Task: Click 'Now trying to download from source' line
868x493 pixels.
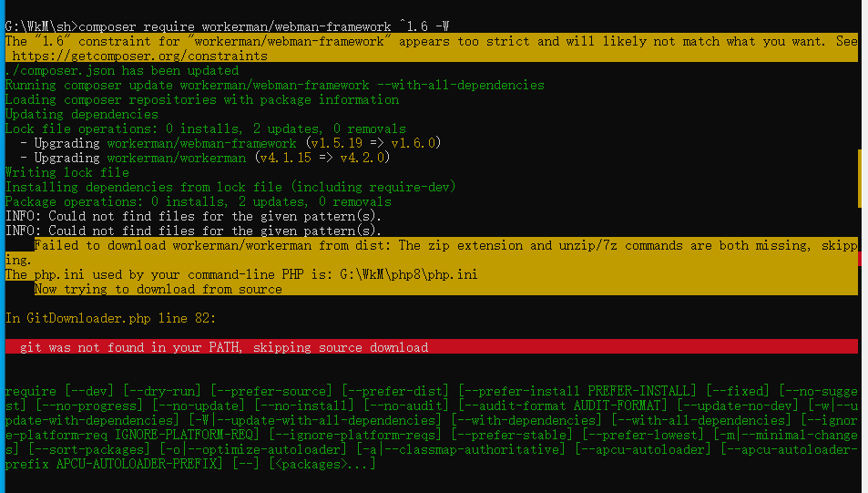Action: [x=158, y=289]
